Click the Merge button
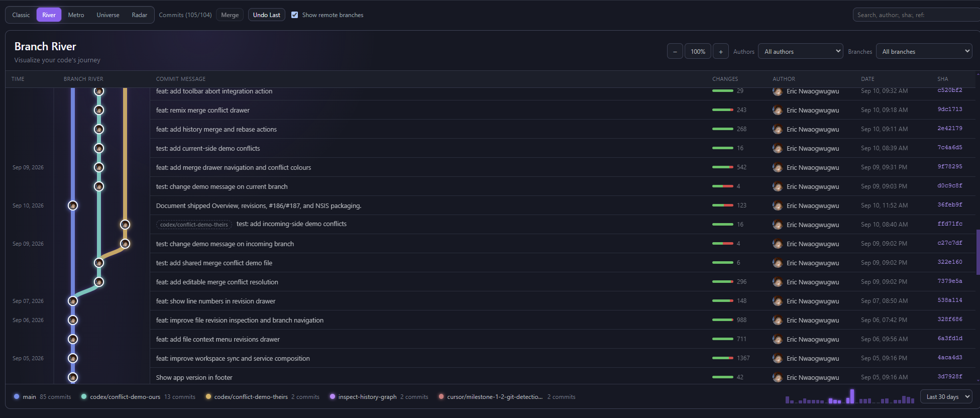The height and width of the screenshot is (418, 980). (230, 15)
